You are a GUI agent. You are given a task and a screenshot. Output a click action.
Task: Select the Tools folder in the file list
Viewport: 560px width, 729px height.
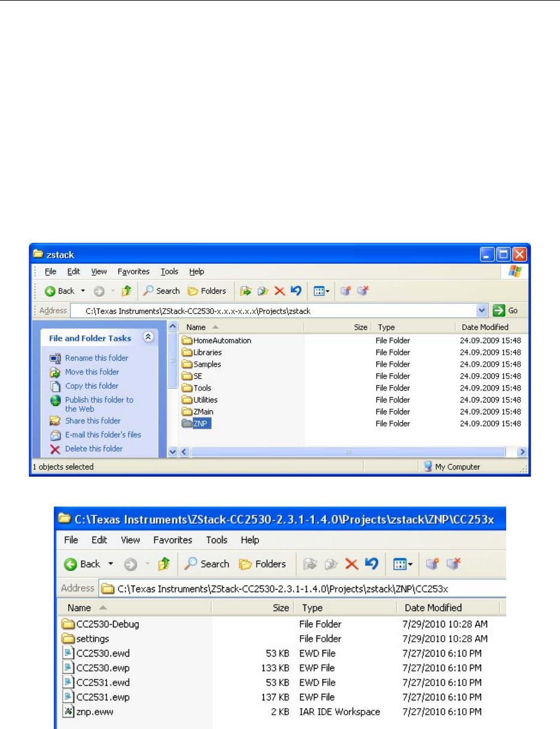(197, 388)
